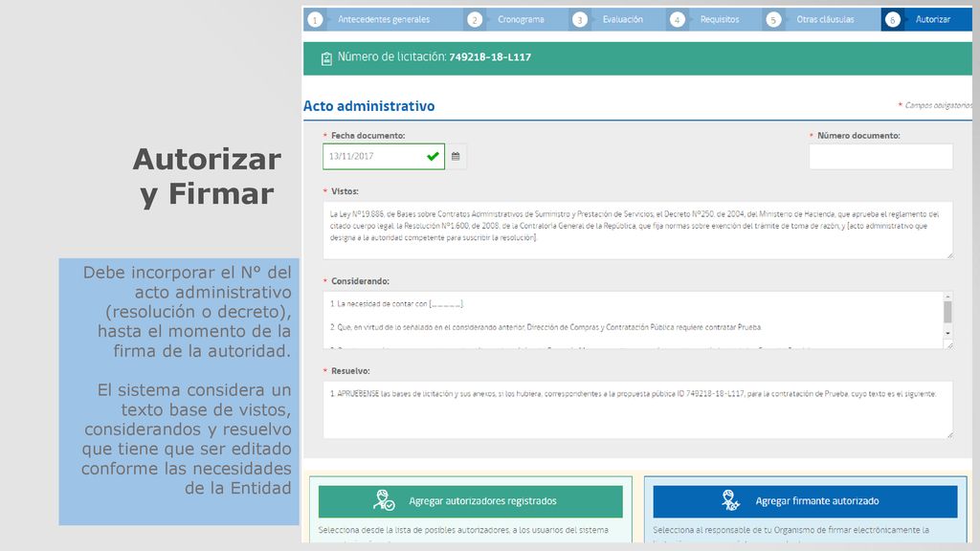Click step number 1 circle

(x=316, y=20)
